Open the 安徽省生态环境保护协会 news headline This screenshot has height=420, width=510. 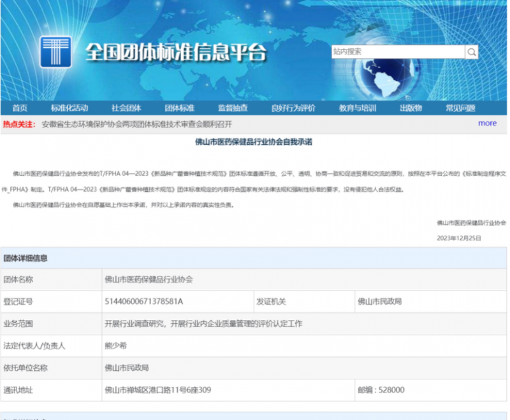coord(137,124)
